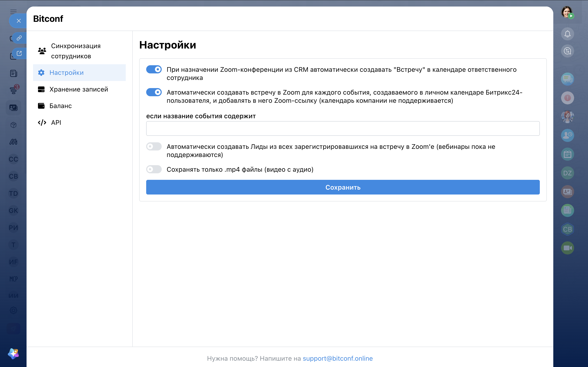
Task: Open the DZ avatar chat
Action: pos(567,173)
